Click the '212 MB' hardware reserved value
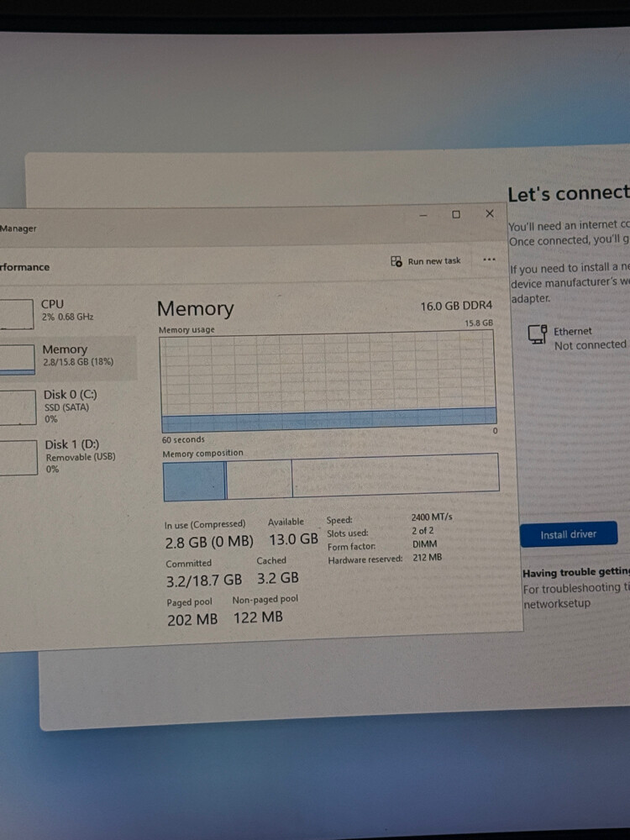630x840 pixels. coord(427,557)
